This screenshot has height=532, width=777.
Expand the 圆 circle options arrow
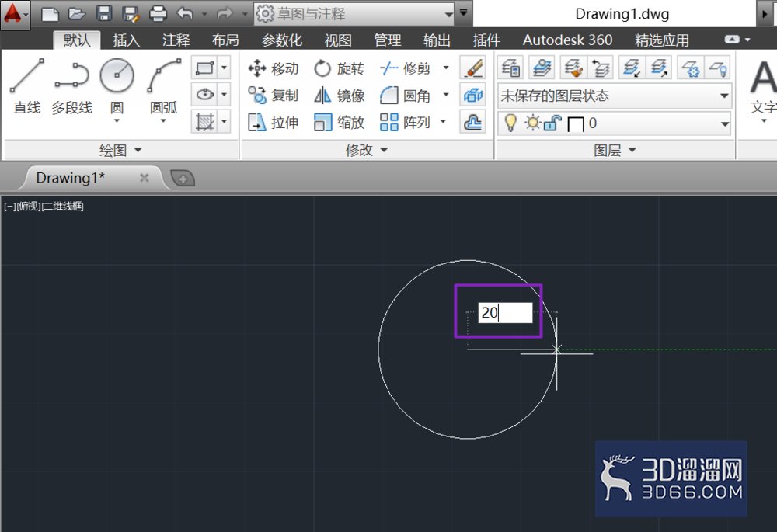117,120
